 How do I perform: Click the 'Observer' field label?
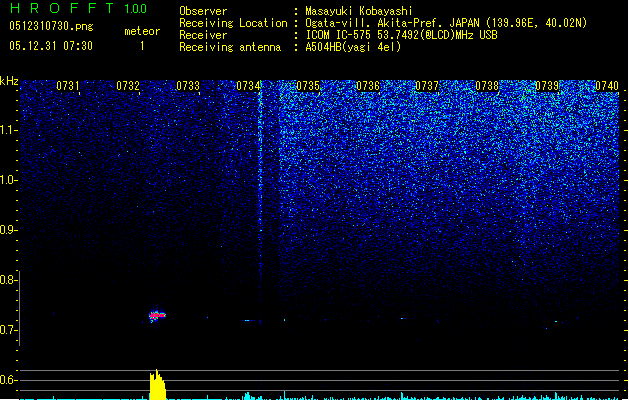pos(203,11)
